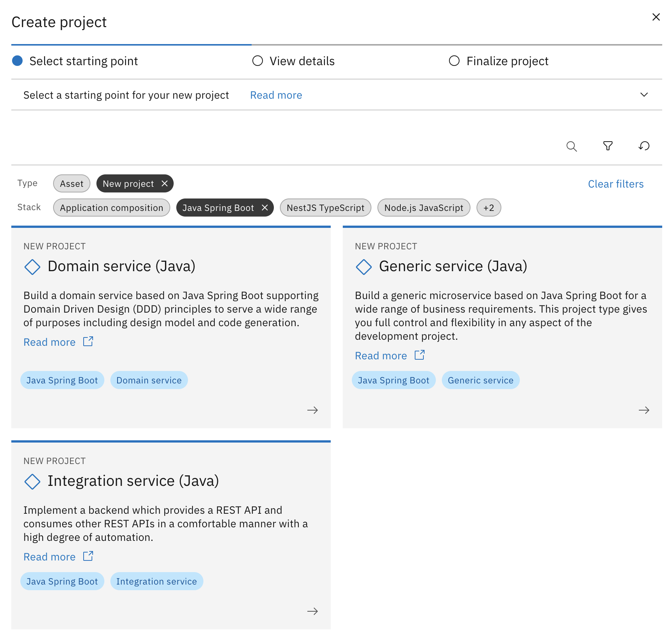Select the Generic service (Java) arrow
Screen dimensions: 672x632
coord(645,410)
